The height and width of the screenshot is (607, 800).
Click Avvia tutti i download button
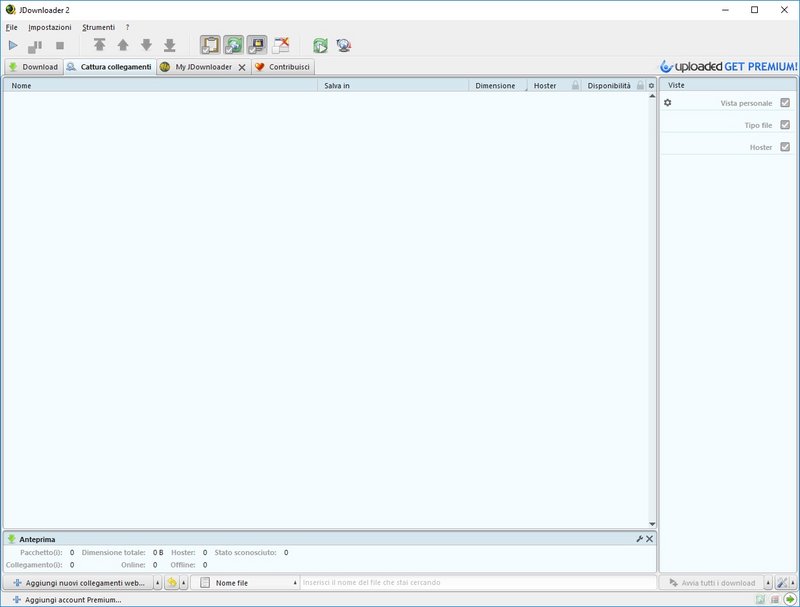(712, 583)
